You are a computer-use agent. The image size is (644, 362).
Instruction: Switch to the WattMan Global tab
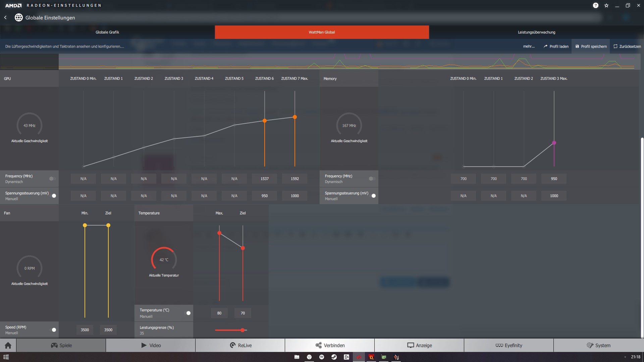tap(322, 32)
